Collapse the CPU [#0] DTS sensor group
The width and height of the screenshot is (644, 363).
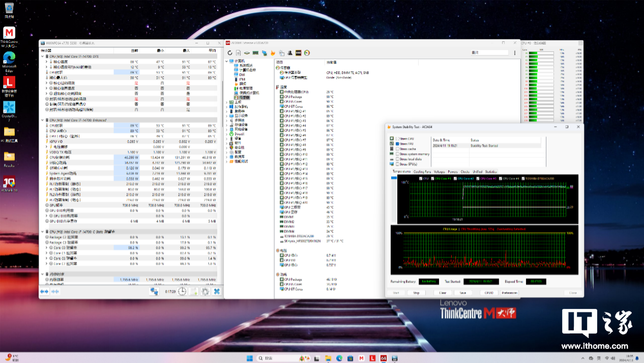[42, 57]
